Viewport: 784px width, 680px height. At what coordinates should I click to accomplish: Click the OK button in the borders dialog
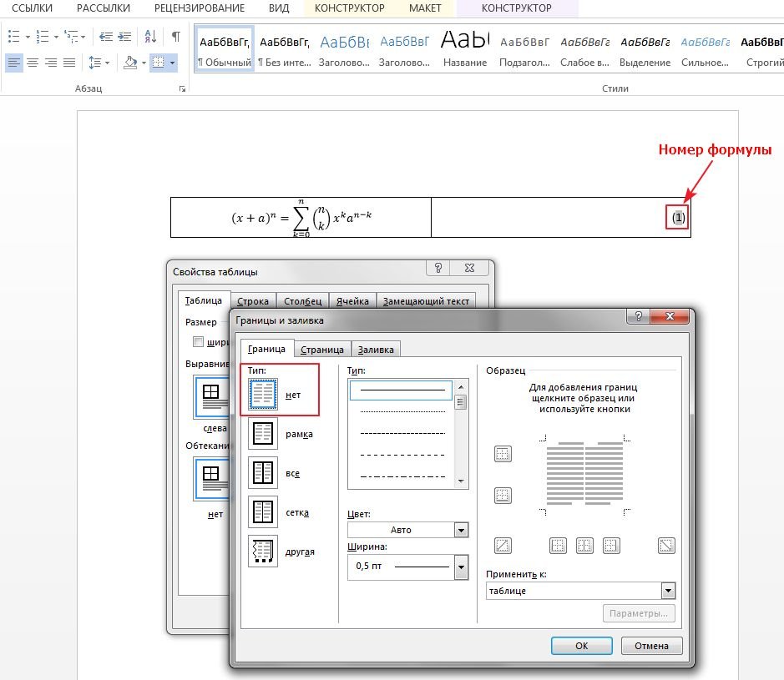(x=581, y=646)
